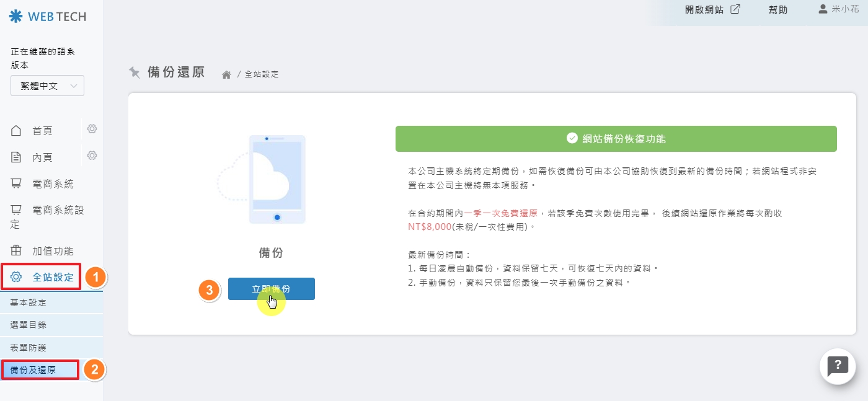This screenshot has width=868, height=401.
Task: Click the 立即備份 backup button
Action: click(272, 289)
